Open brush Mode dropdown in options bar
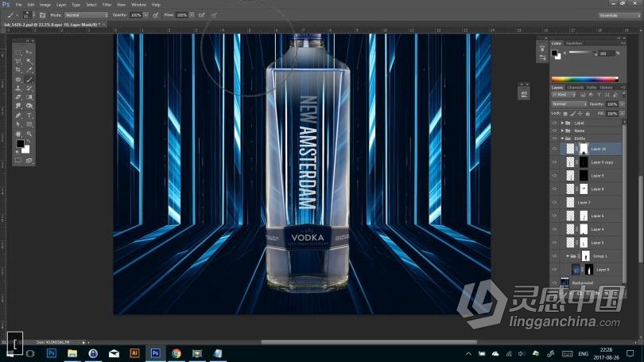The height and width of the screenshot is (362, 644). (86, 15)
